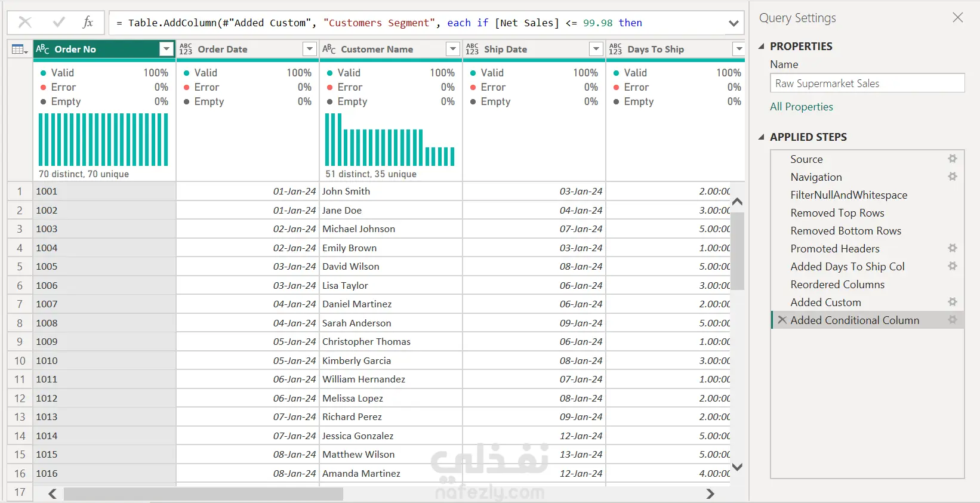
Task: Click the vertical scrollbar down arrow
Action: pos(738,467)
